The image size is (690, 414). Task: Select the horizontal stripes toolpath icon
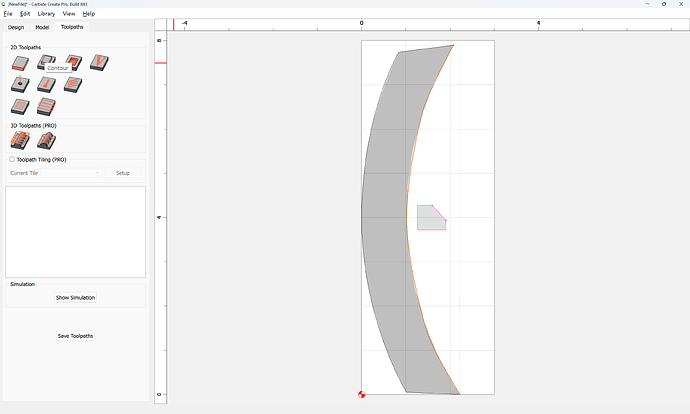tap(46, 106)
